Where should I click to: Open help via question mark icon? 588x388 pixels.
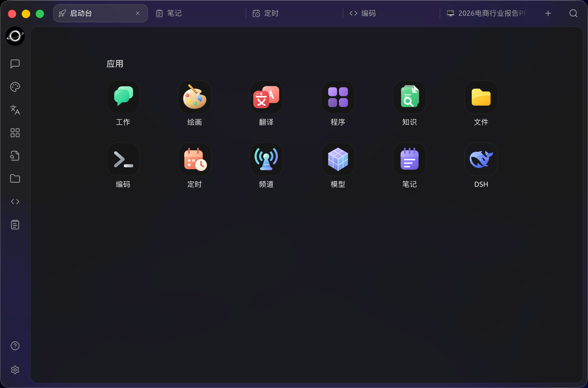coord(15,346)
